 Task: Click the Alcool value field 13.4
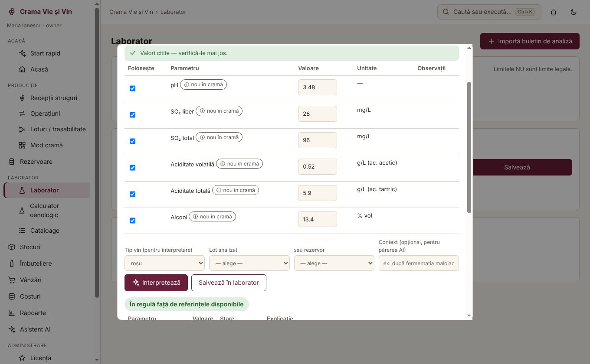coord(318,219)
